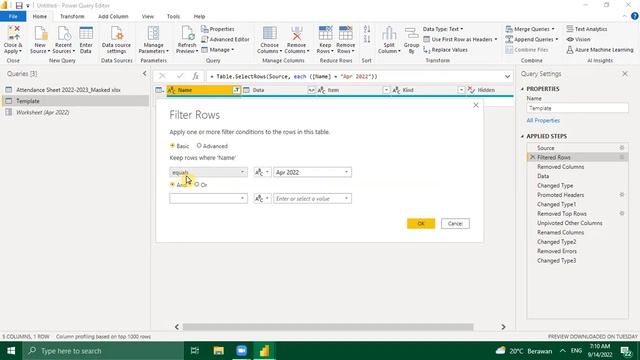Switch to the View tab

click(148, 16)
